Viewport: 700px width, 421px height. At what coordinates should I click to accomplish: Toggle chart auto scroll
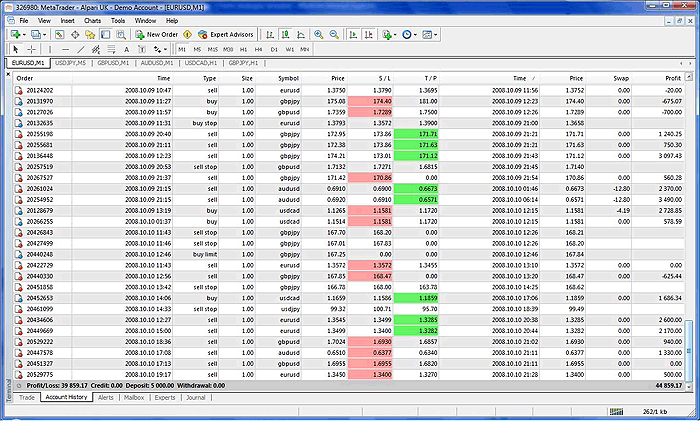pyautogui.click(x=353, y=34)
